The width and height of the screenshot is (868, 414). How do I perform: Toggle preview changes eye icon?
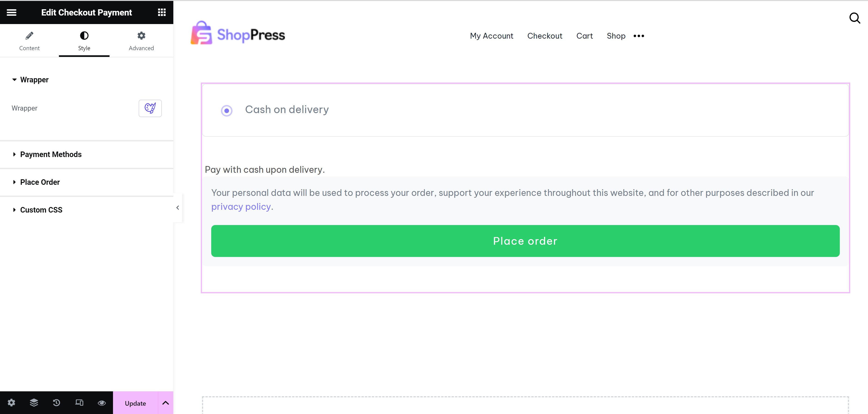click(102, 402)
